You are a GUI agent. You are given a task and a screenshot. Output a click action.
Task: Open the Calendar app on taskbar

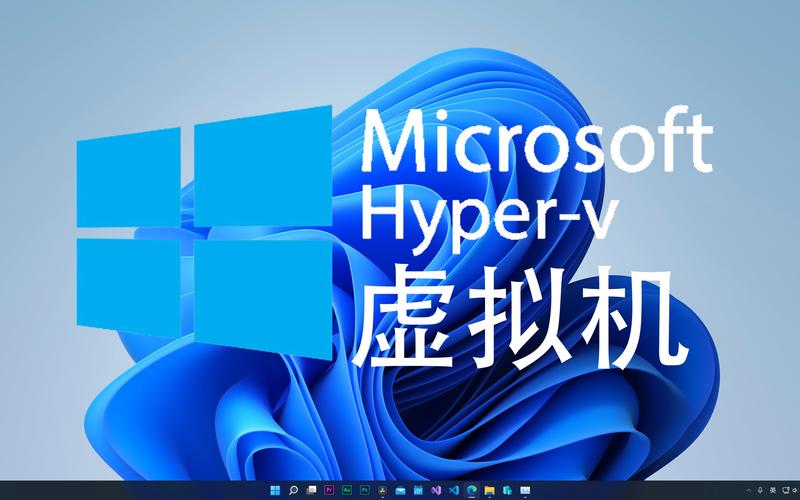(418, 490)
